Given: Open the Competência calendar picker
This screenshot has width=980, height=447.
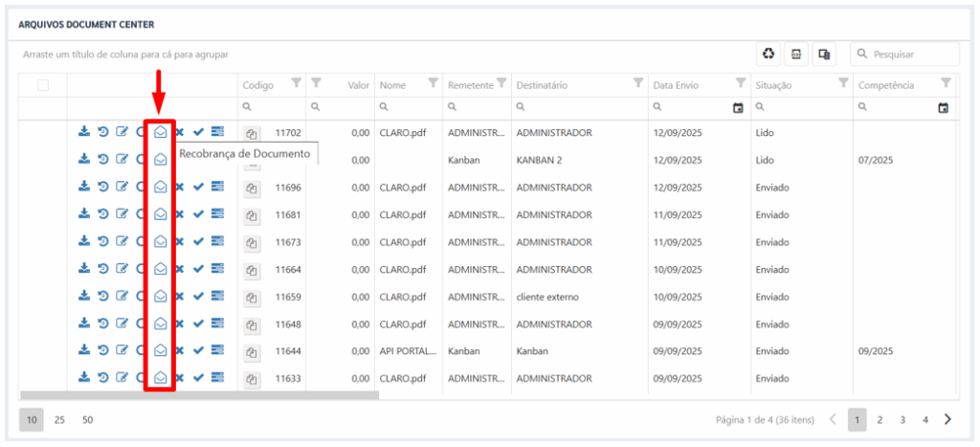Looking at the screenshot, I should [x=944, y=108].
